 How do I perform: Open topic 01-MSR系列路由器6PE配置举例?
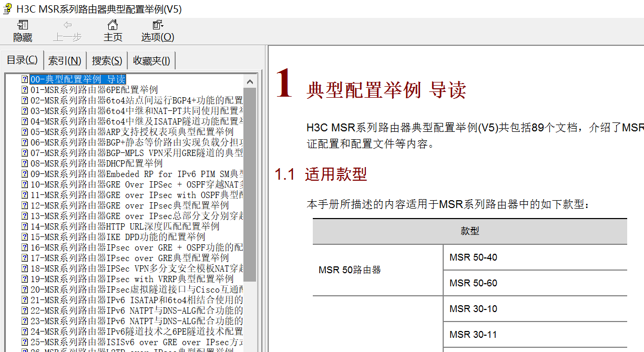coord(94,90)
